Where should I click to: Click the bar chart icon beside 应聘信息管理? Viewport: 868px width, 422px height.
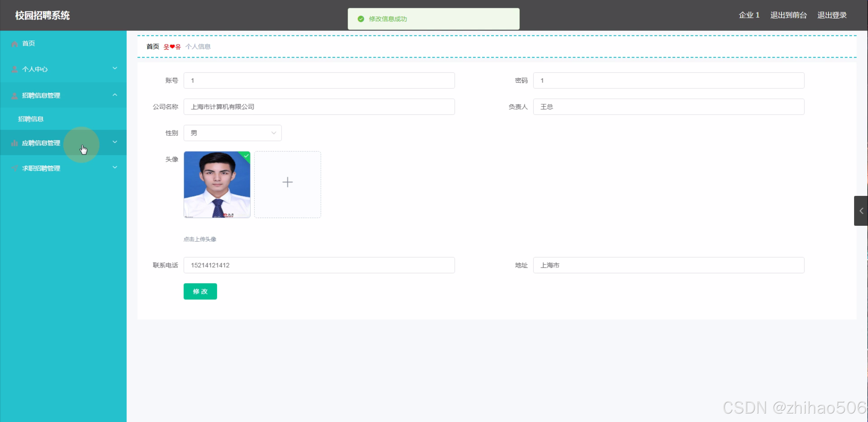14,143
